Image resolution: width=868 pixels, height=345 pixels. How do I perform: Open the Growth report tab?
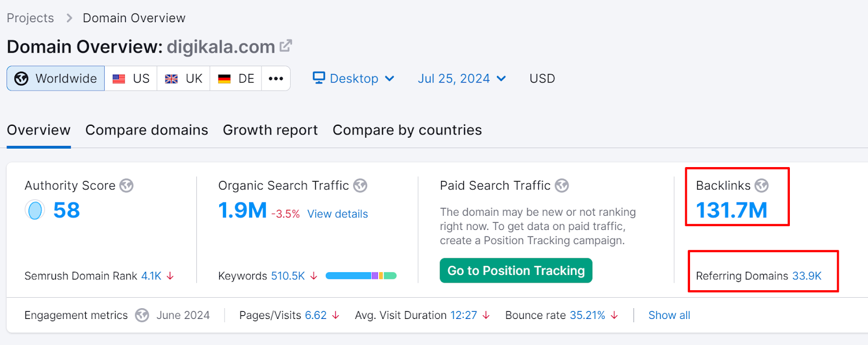coord(270,130)
